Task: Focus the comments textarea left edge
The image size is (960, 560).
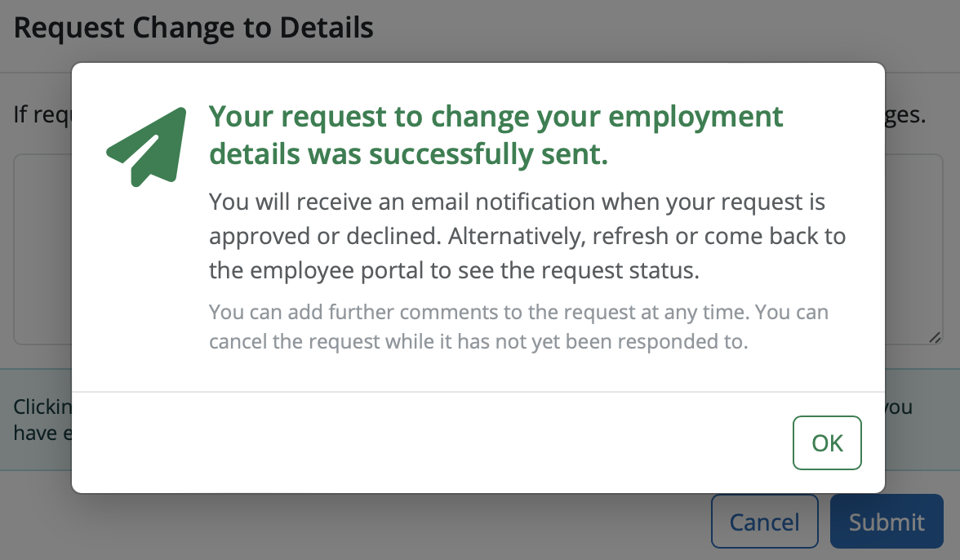Action: tap(42, 249)
